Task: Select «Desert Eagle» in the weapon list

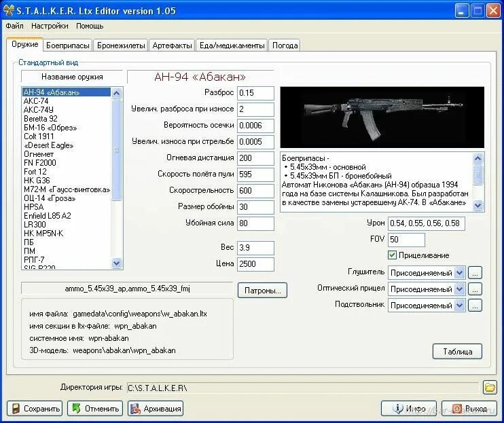Action: tap(66, 145)
